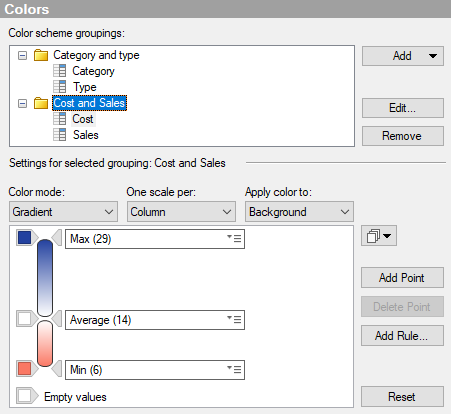Click the Empty values color swatch
The width and height of the screenshot is (451, 414).
click(24, 396)
